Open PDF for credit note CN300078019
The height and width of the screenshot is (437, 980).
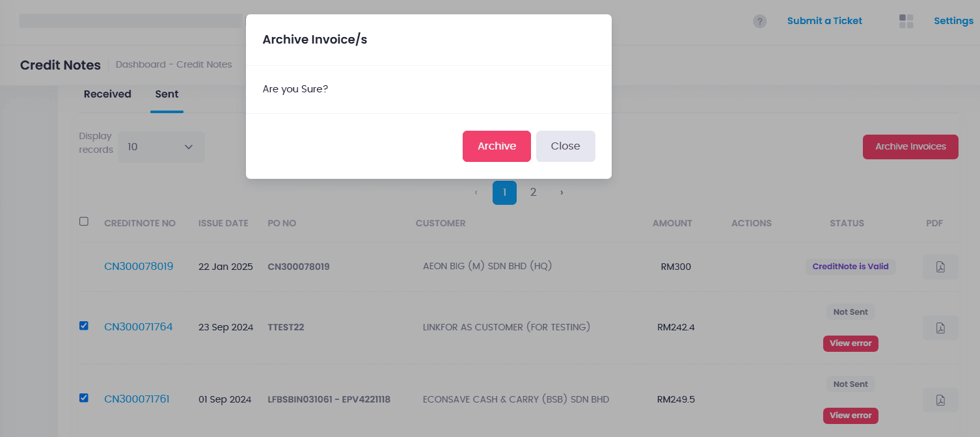coord(940,267)
